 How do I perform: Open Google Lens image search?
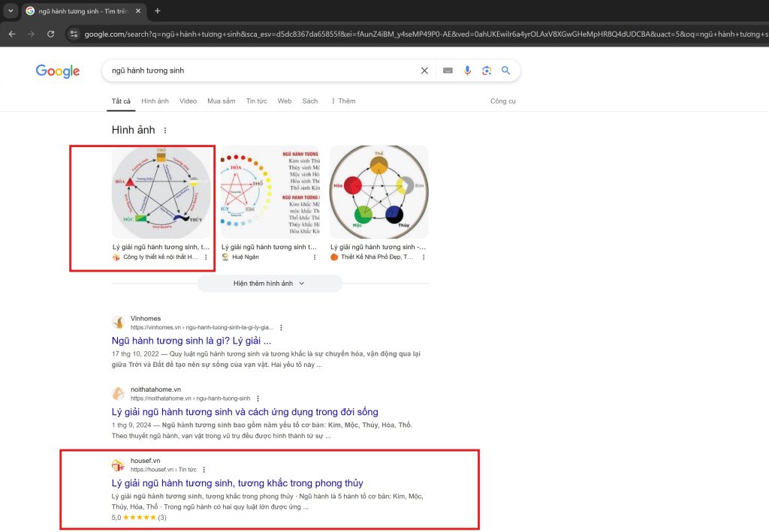[x=487, y=71]
